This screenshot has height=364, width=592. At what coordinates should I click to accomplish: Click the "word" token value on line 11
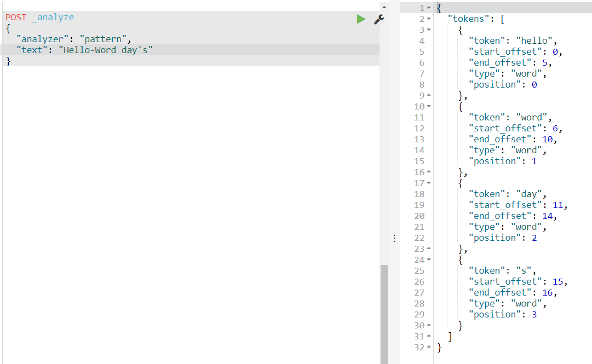coord(532,117)
